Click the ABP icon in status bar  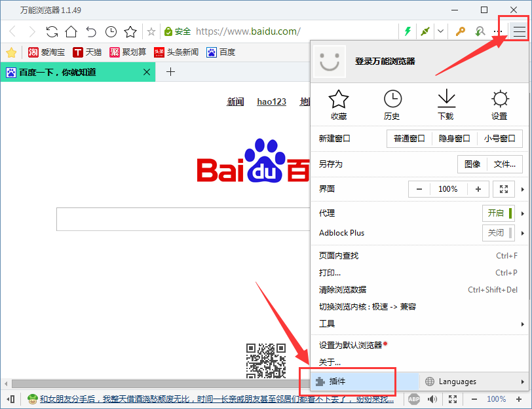pos(414,399)
